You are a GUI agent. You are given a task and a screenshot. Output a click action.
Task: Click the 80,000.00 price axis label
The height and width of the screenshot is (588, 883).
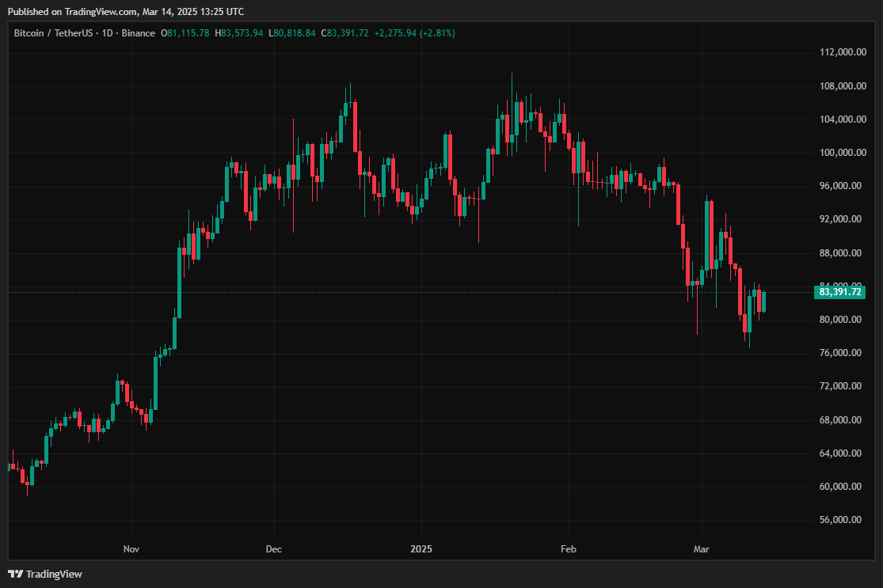tap(840, 320)
